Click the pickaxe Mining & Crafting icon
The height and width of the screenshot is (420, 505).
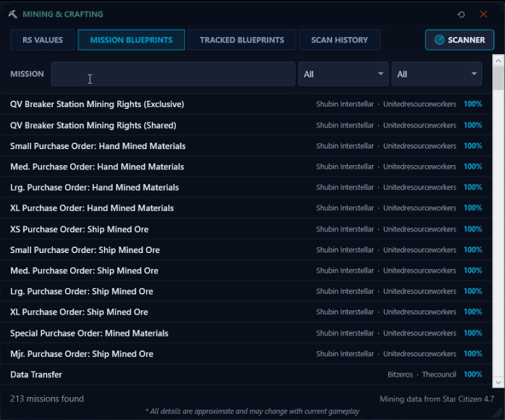point(13,14)
